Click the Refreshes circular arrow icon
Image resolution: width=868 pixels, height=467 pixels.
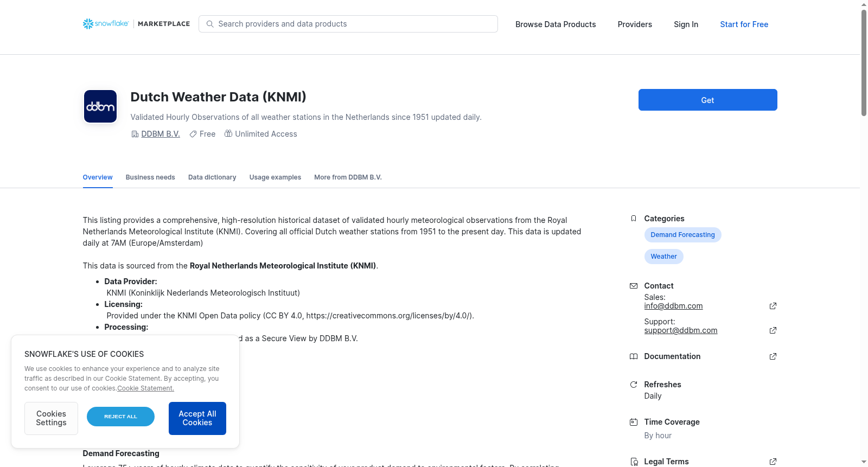pos(634,385)
